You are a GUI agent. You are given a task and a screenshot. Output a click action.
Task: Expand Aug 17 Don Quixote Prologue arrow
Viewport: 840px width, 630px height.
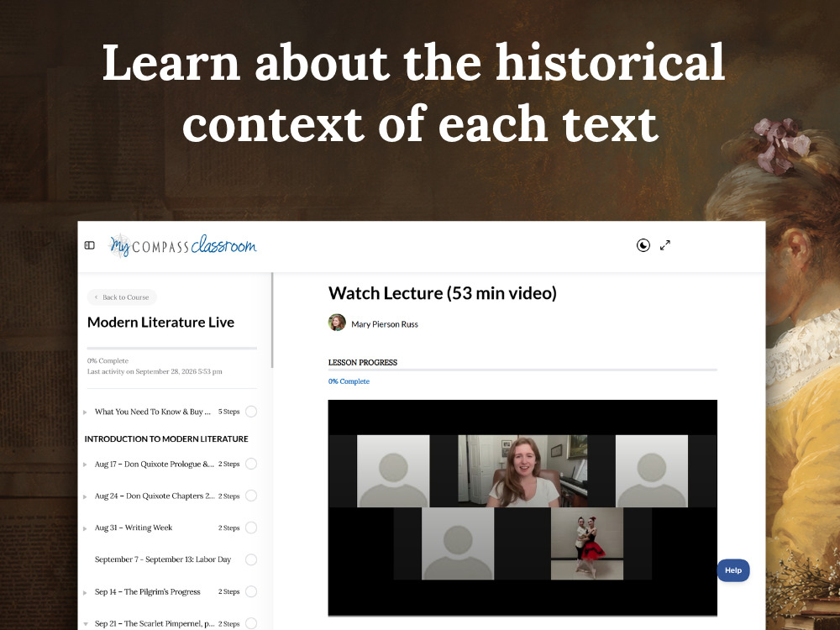[85, 465]
